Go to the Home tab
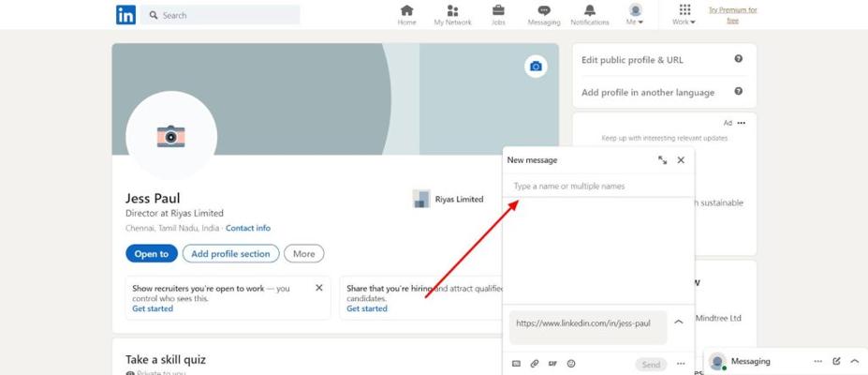The height and width of the screenshot is (375, 868). [406, 15]
